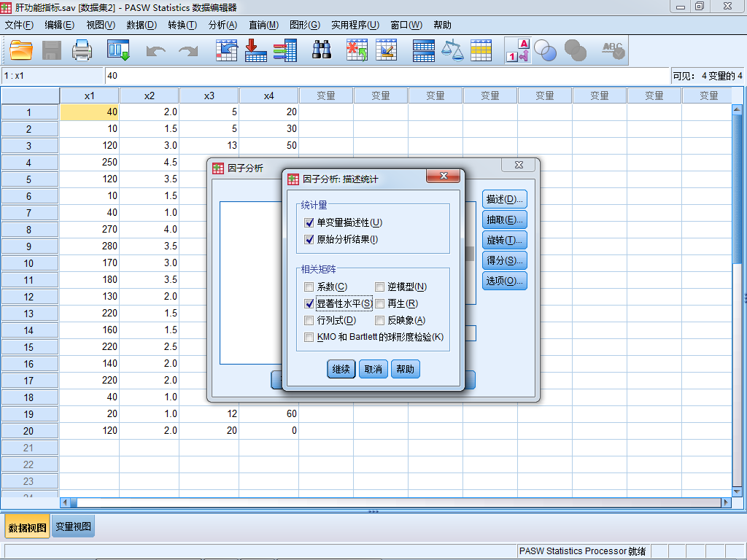Viewport: 747px width, 560px height.
Task: Recall recently used dialogs icon
Action: coord(118,50)
